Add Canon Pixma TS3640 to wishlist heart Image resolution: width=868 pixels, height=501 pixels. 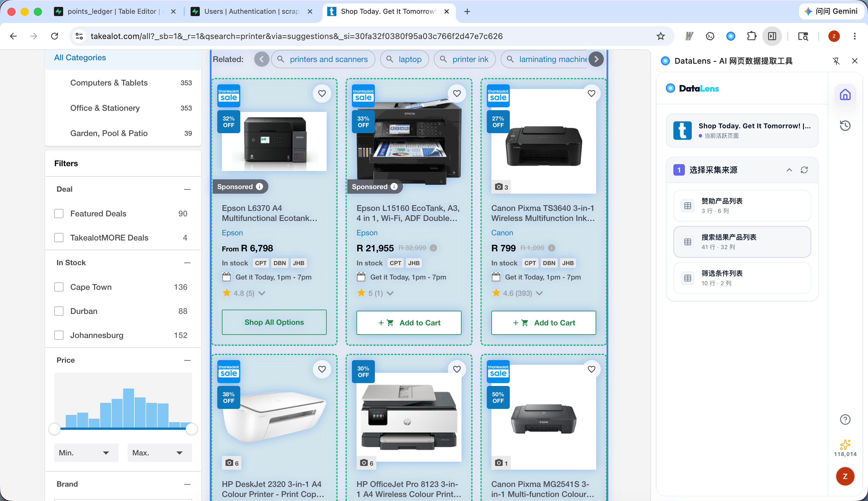(591, 94)
